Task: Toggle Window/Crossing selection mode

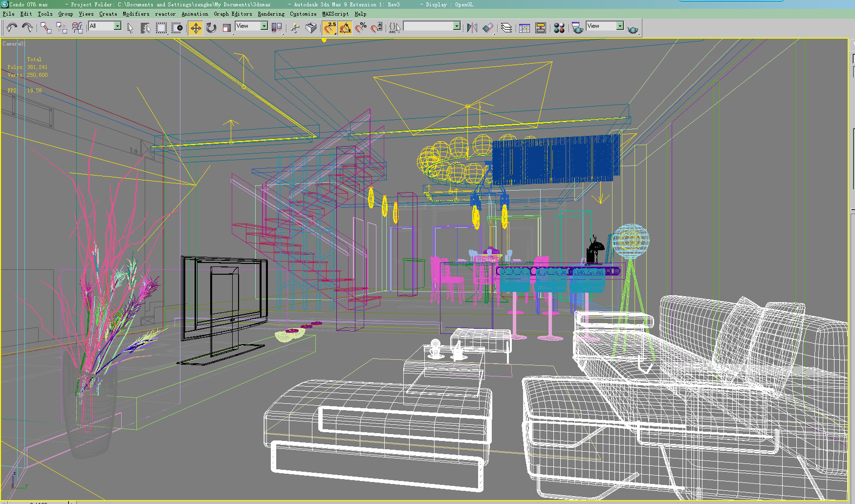Action: pos(177,28)
